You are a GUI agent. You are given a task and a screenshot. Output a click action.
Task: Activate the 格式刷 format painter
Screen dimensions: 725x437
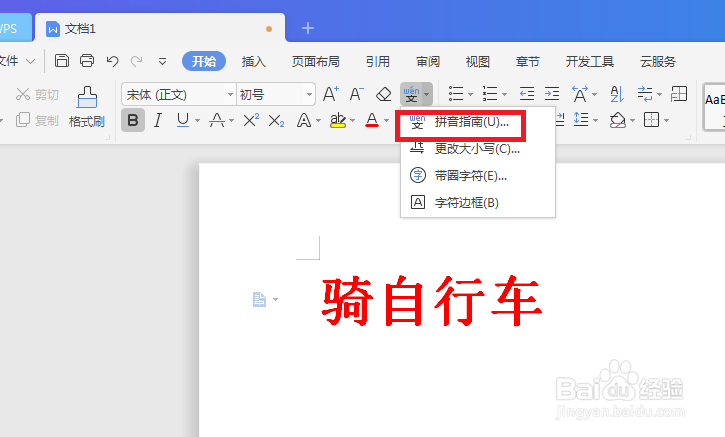[x=87, y=107]
